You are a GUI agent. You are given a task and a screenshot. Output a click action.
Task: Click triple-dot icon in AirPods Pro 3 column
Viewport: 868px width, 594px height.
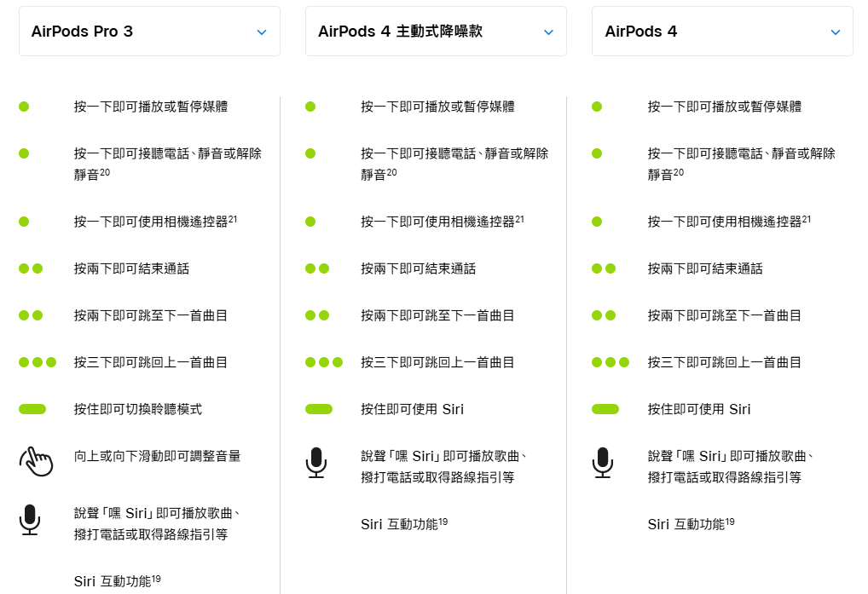[x=38, y=362]
